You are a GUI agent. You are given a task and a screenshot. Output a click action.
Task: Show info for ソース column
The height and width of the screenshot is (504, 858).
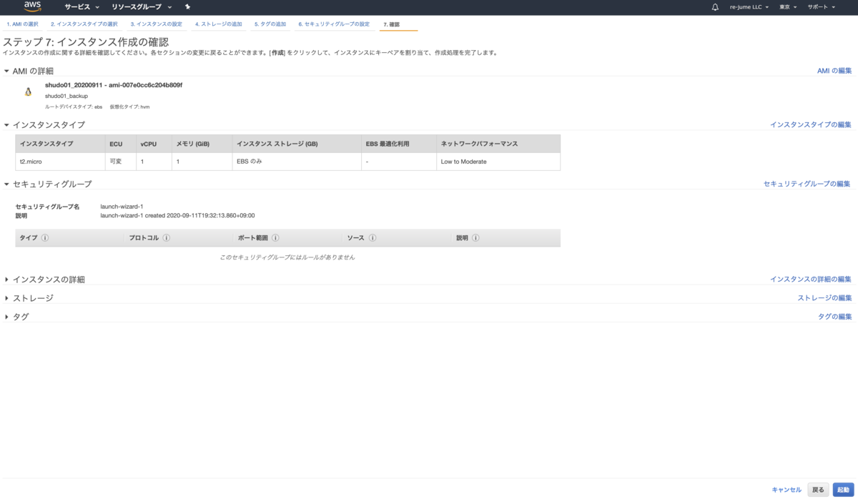pyautogui.click(x=373, y=238)
